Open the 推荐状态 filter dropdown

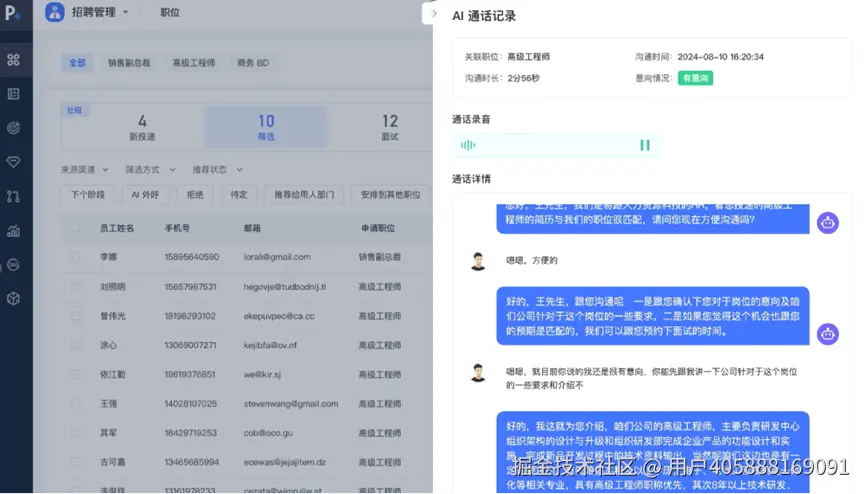tap(217, 169)
